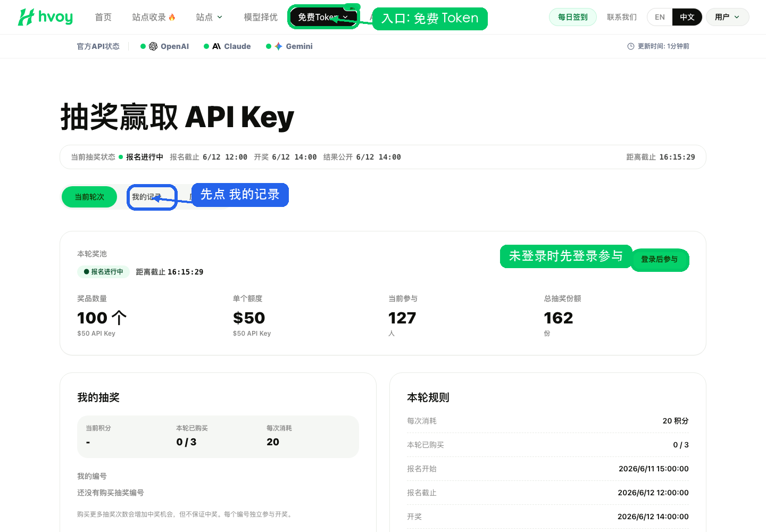Click the $50 单个额度 value
The height and width of the screenshot is (532, 766).
(x=249, y=318)
